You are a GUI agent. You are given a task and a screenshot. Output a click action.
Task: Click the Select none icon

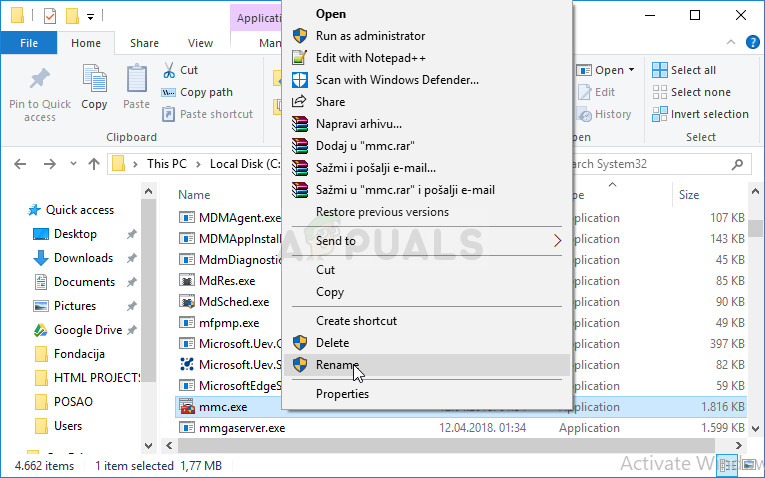[x=660, y=92]
